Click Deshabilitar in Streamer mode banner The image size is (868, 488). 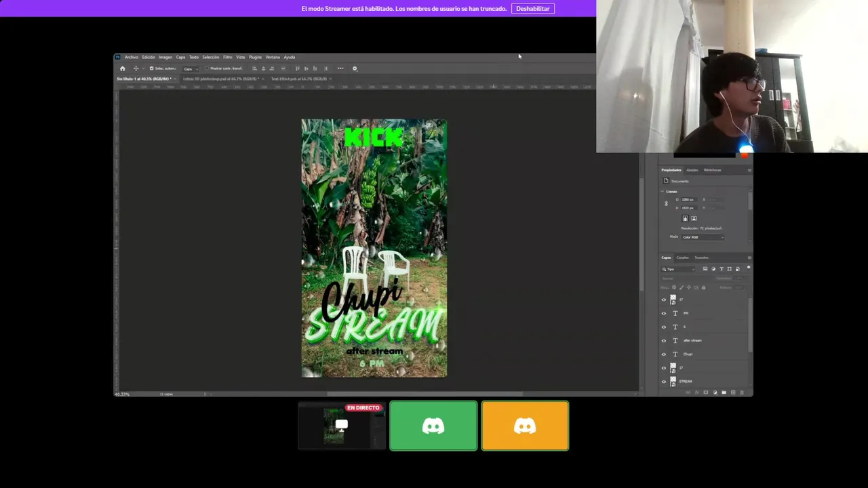533,9
